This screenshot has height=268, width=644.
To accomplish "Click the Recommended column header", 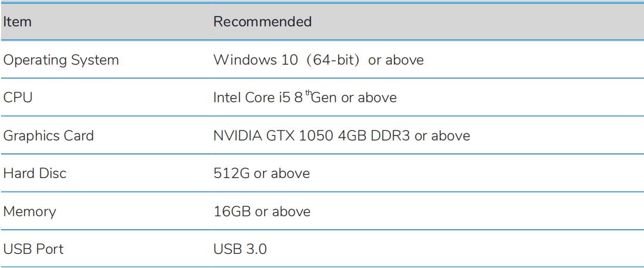I will click(x=262, y=22).
